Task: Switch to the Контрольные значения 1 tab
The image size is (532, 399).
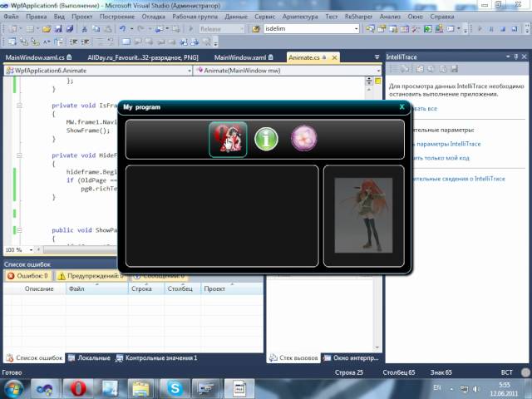Action: 156,358
